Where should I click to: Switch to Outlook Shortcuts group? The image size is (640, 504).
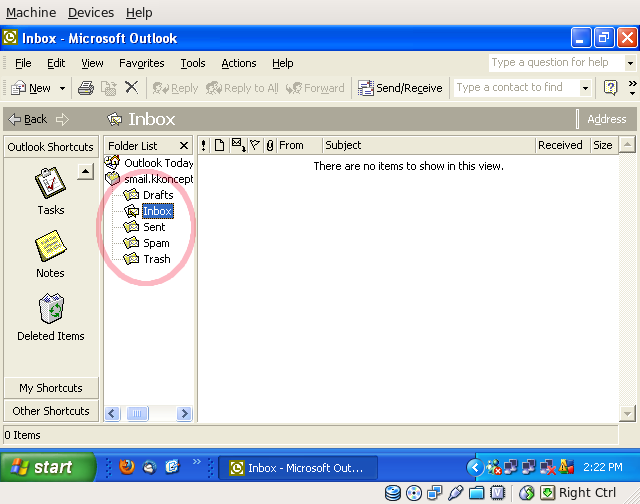click(51, 147)
